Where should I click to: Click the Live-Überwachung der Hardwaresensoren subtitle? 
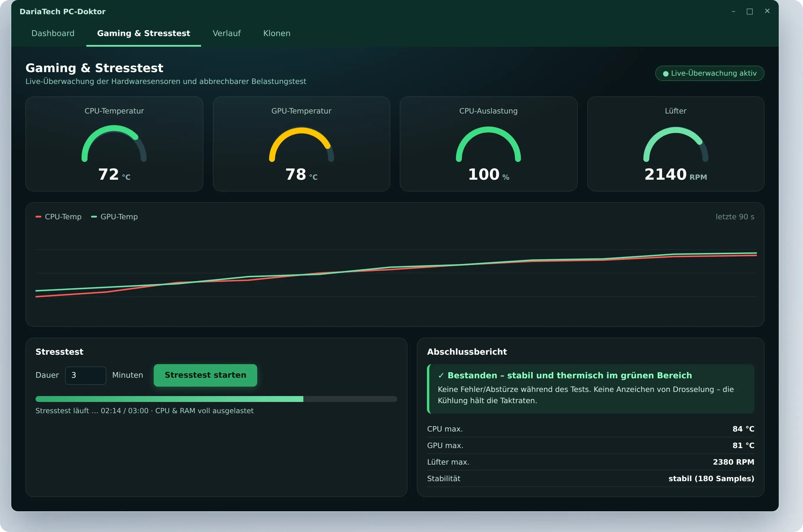pyautogui.click(x=166, y=82)
